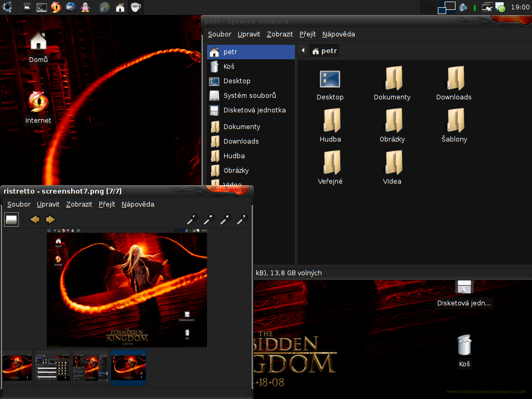Open Upravit menu in the file manager

(249, 34)
